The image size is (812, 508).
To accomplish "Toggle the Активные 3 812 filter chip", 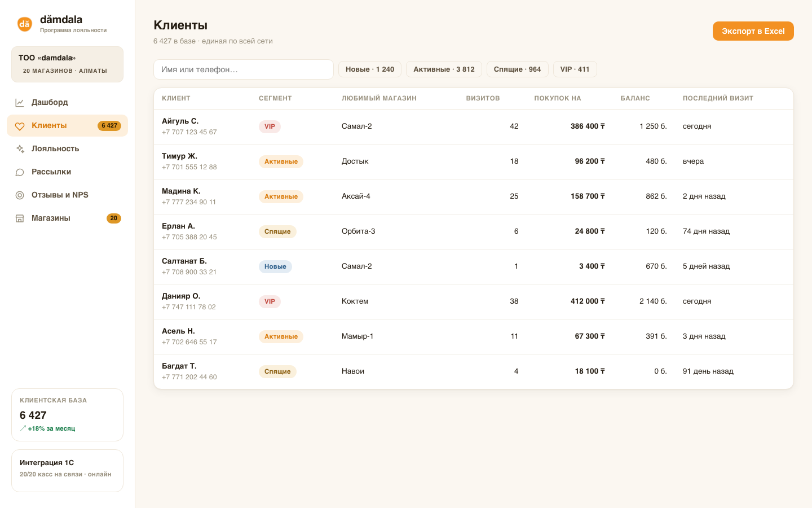I will point(444,69).
